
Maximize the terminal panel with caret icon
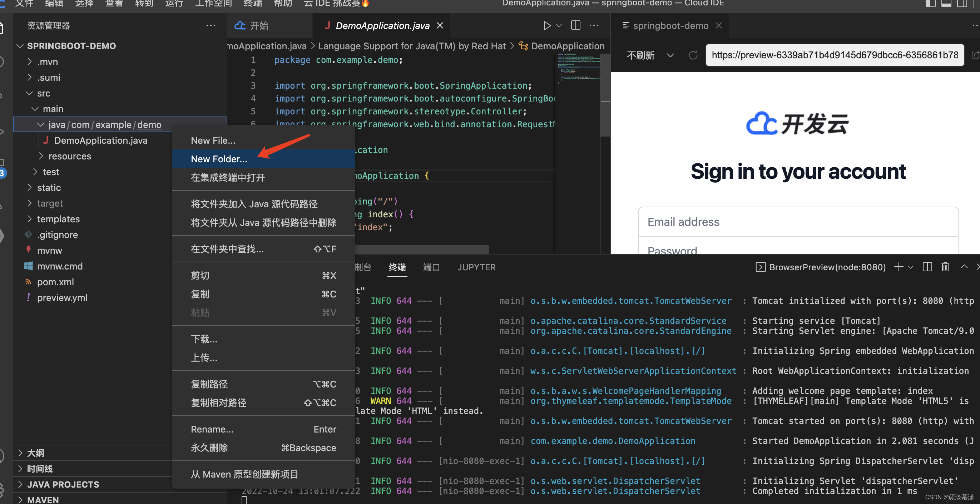[964, 267]
